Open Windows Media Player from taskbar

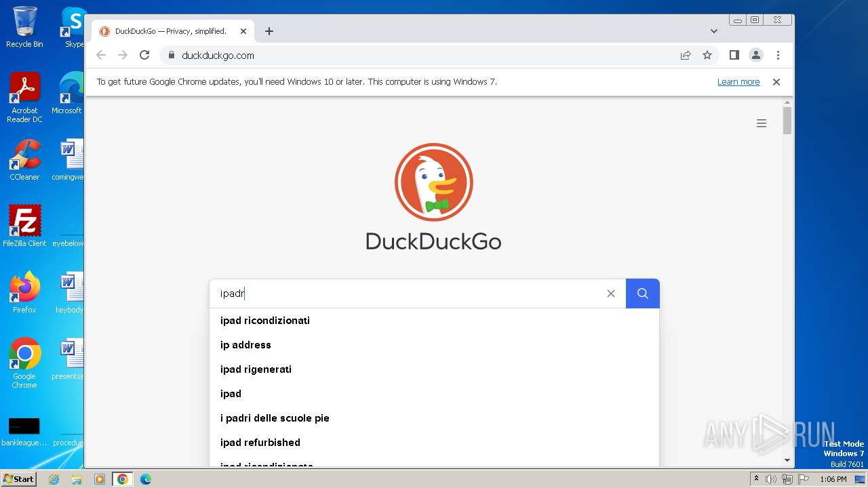tap(100, 479)
